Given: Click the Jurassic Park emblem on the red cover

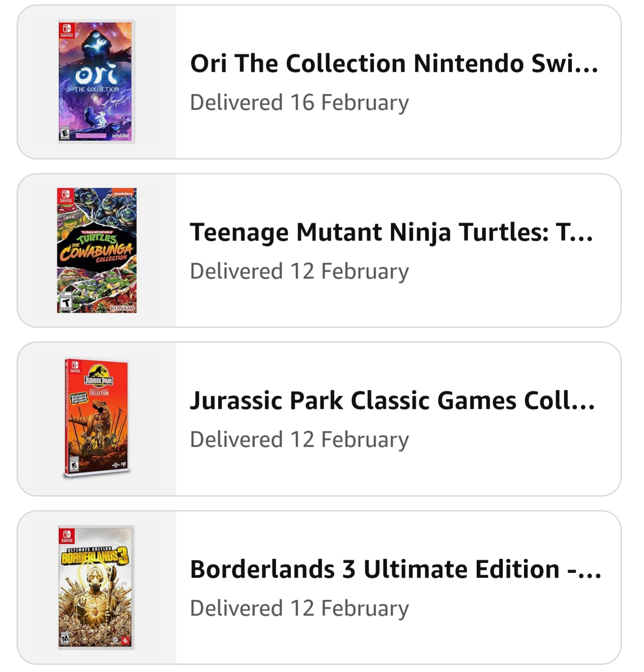Looking at the screenshot, I should pyautogui.click(x=99, y=374).
